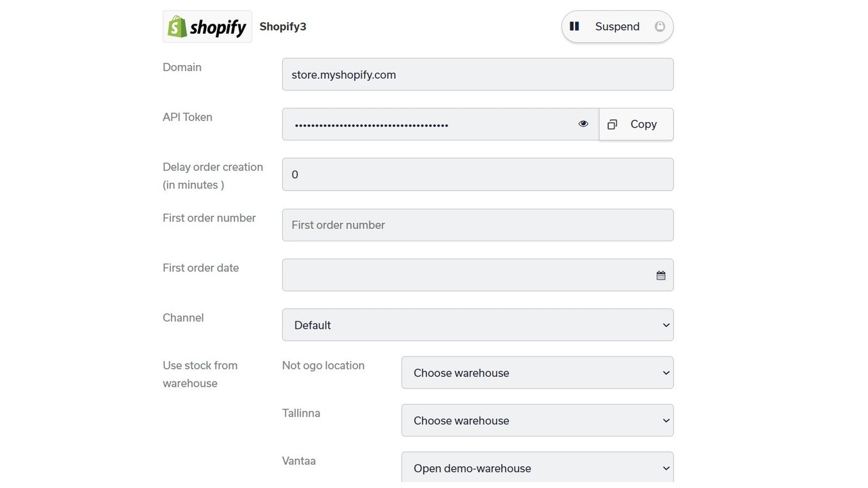The width and height of the screenshot is (868, 488).
Task: Reveal the API Token with the eye icon
Action: [583, 123]
